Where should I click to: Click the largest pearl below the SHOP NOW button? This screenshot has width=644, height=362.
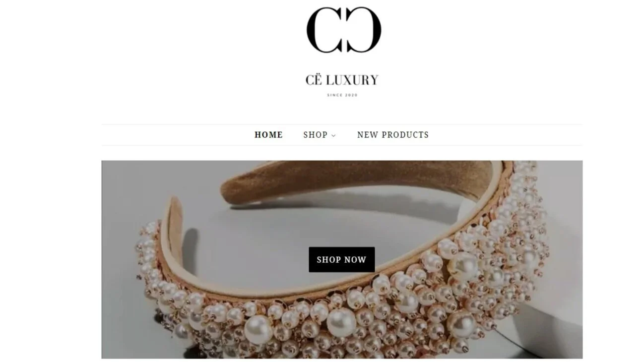[x=341, y=323]
